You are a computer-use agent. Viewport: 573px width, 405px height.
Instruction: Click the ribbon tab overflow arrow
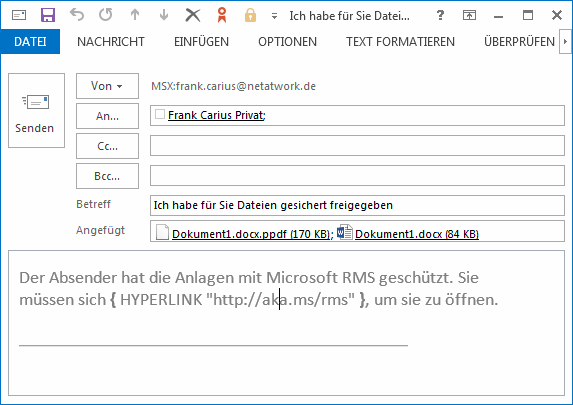pyautogui.click(x=565, y=42)
